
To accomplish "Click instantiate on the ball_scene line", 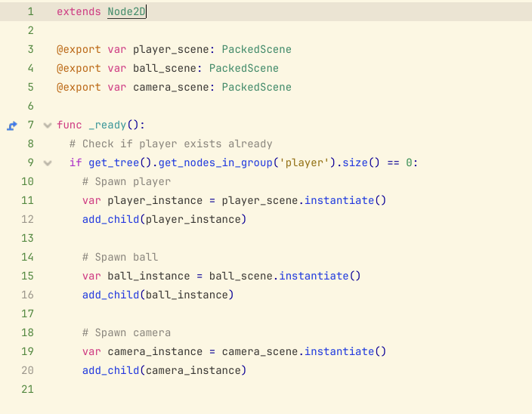I will (x=314, y=276).
